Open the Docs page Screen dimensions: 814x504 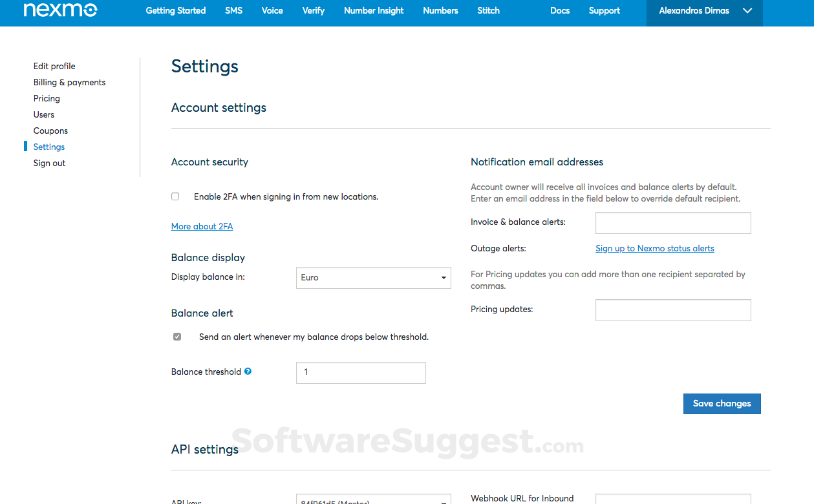(559, 10)
